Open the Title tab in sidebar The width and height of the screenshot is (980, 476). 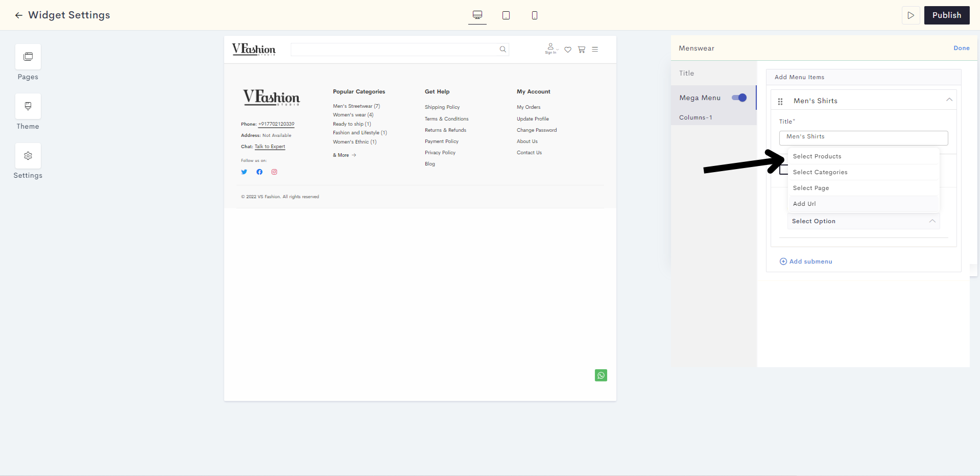tap(713, 73)
